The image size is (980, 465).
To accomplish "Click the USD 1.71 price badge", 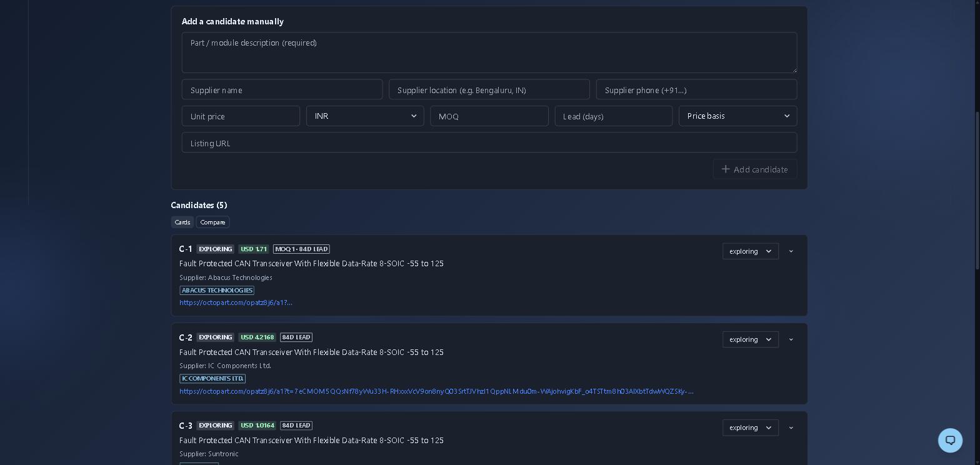I will [x=253, y=249].
